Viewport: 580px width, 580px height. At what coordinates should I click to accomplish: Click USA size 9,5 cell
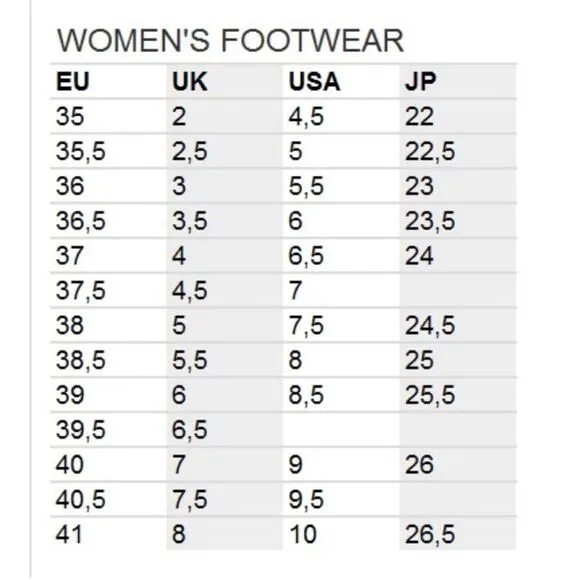tap(341, 499)
